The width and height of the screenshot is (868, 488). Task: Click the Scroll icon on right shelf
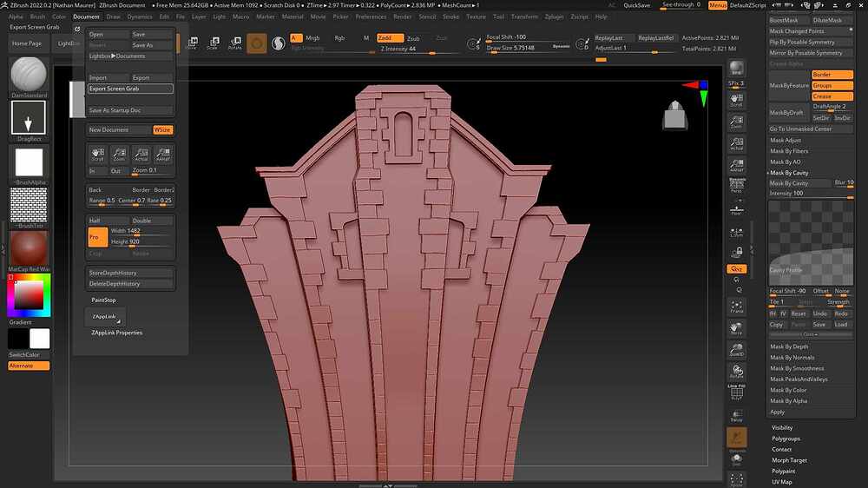pos(736,100)
